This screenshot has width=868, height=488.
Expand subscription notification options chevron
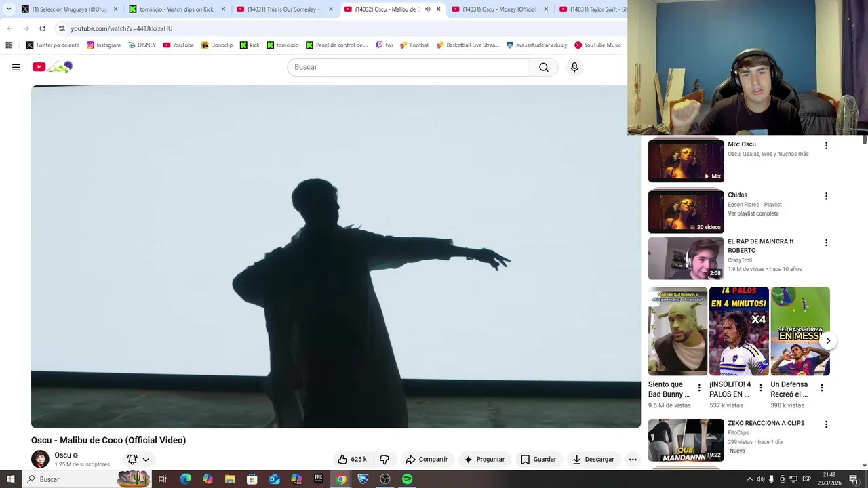(146, 459)
